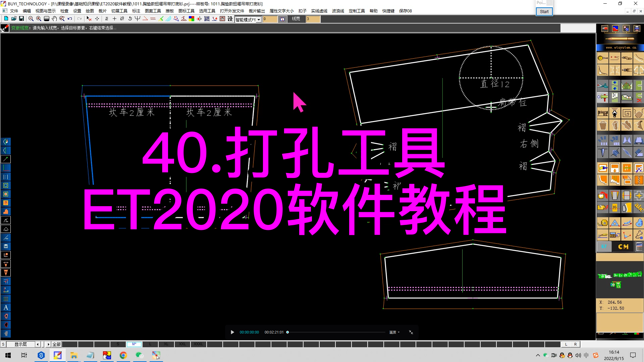Select the sewing machine stitch tool
This screenshot has width=644, height=362.
pos(603,113)
